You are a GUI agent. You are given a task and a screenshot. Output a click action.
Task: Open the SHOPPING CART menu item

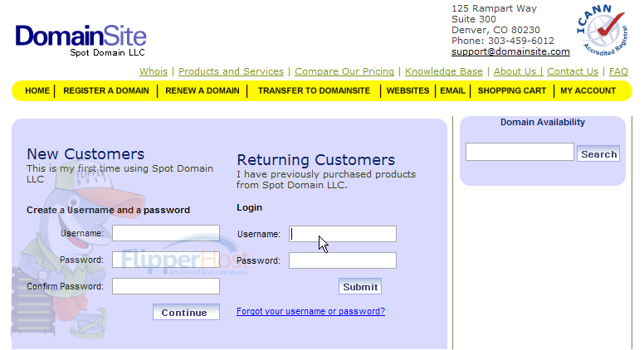pyautogui.click(x=512, y=90)
